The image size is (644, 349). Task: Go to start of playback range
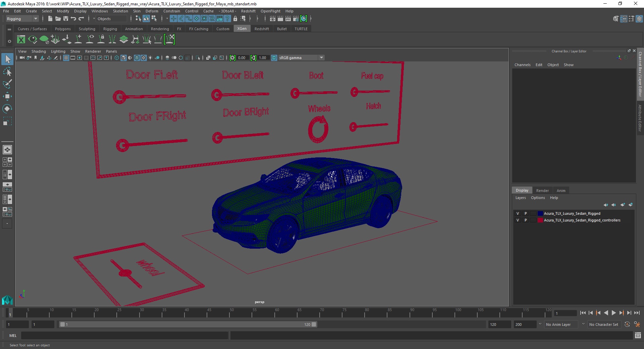coord(583,313)
